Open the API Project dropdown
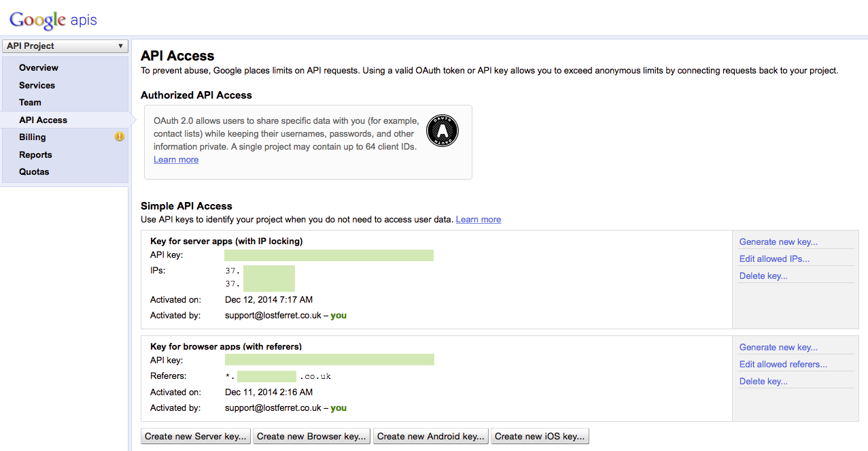868x451 pixels. coord(65,46)
